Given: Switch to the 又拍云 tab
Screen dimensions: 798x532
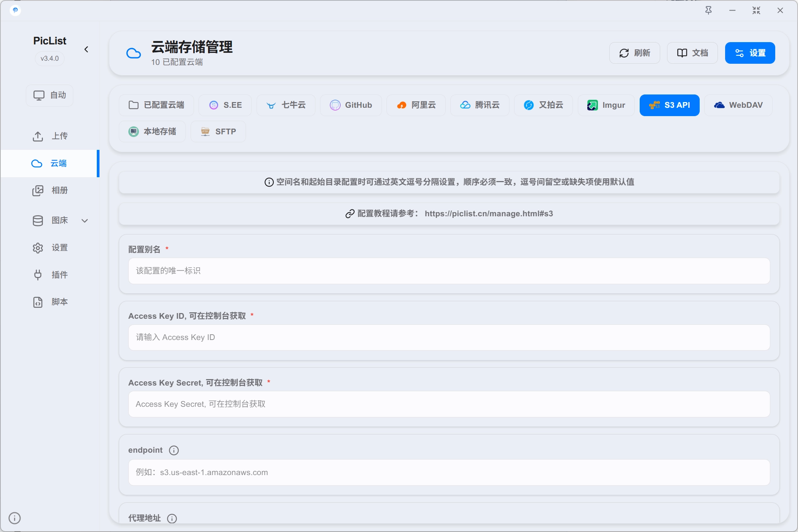Looking at the screenshot, I should point(543,105).
